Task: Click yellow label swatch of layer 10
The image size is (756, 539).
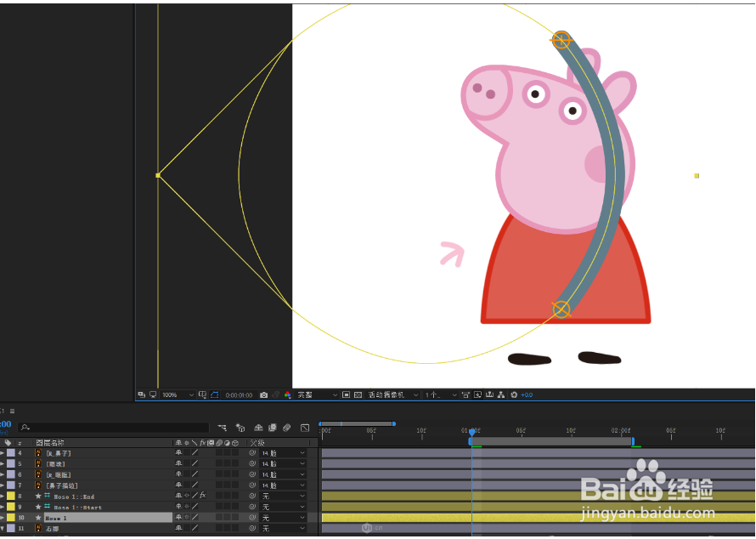Action: click(x=10, y=517)
